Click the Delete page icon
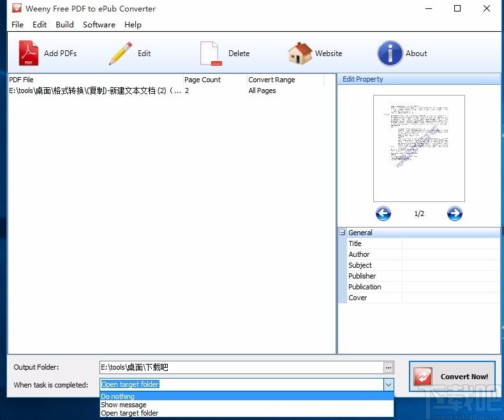 click(x=210, y=54)
